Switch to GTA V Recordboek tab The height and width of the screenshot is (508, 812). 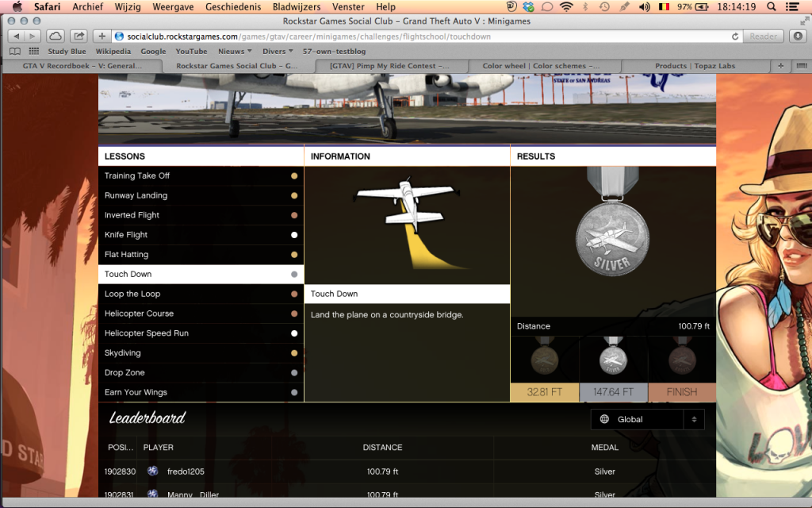[x=82, y=66]
